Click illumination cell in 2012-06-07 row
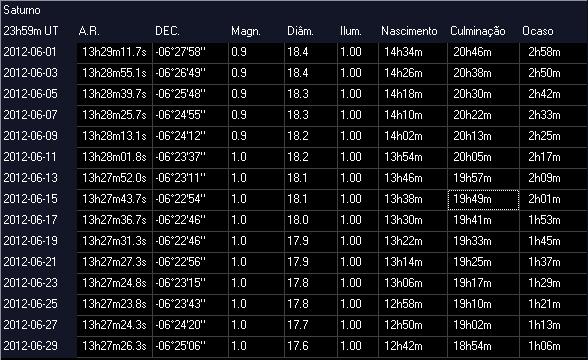588x360 pixels. 358,115
